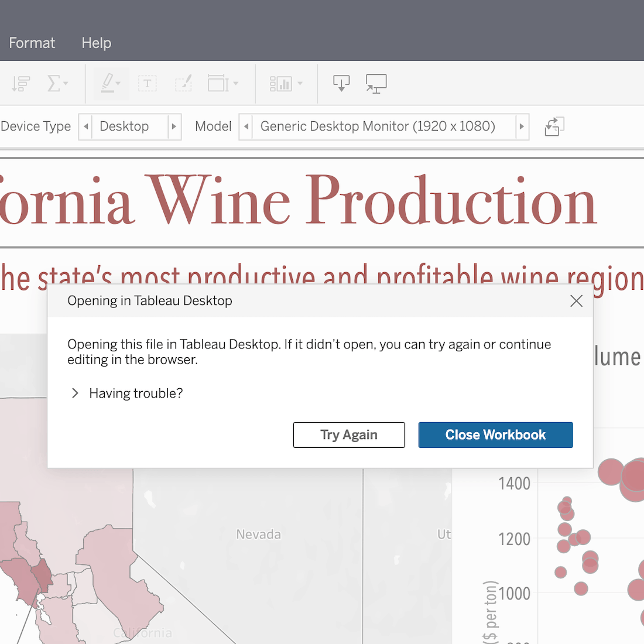Open the fit view toolbar dropdown
The height and width of the screenshot is (644, 644).
click(x=222, y=84)
